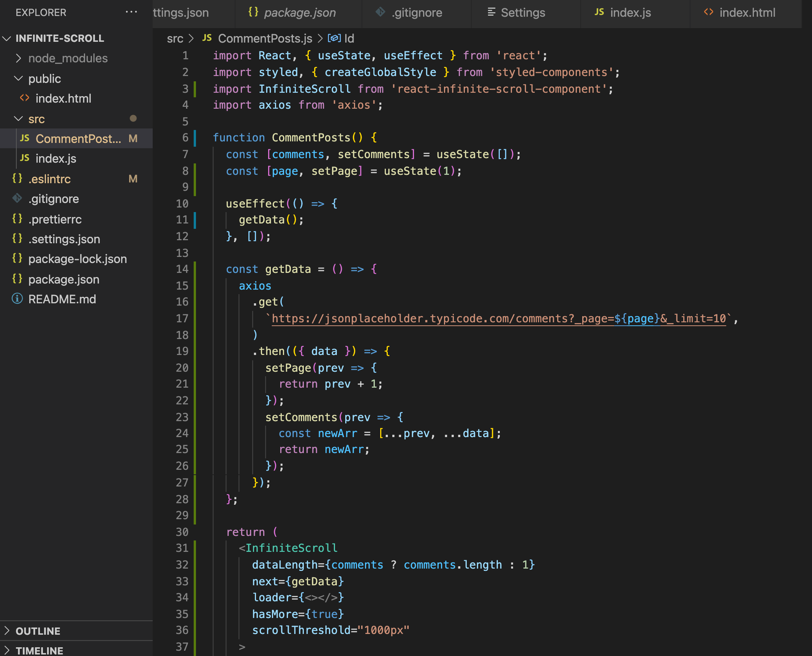Click the .gitignore diamond icon in the sidebar
Image resolution: width=812 pixels, height=656 pixels.
point(17,199)
